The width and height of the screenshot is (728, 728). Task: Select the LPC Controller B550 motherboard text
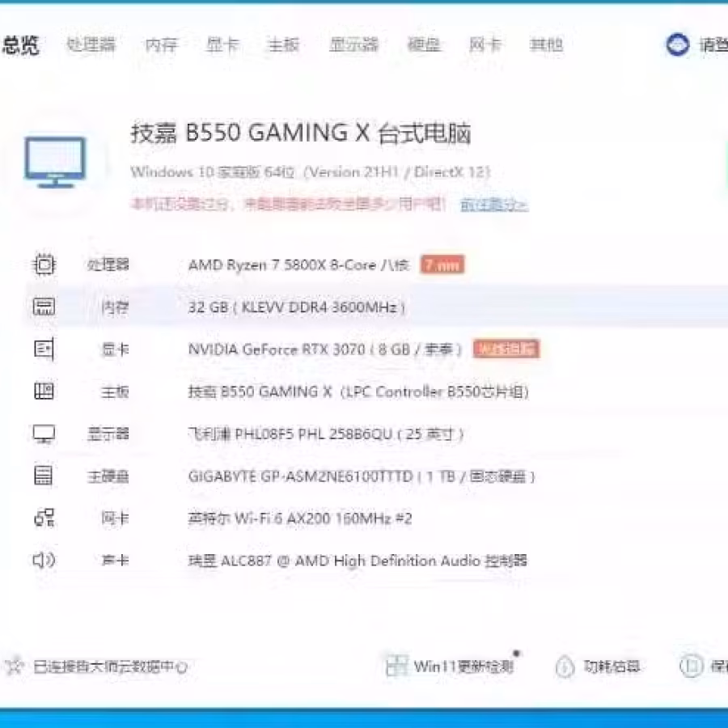point(358,392)
